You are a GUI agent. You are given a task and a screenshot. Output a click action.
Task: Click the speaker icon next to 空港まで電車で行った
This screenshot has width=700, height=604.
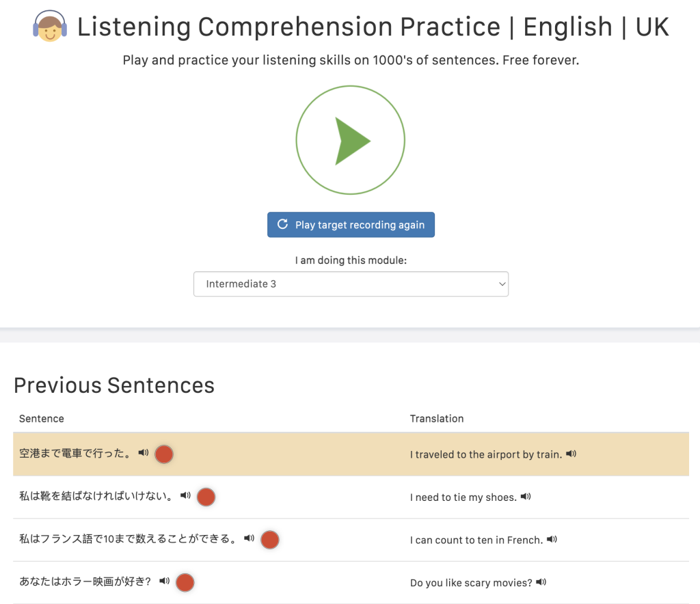143,454
